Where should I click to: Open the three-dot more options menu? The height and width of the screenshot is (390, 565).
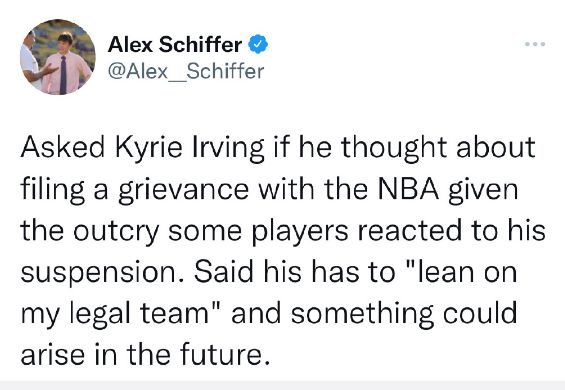(x=535, y=44)
